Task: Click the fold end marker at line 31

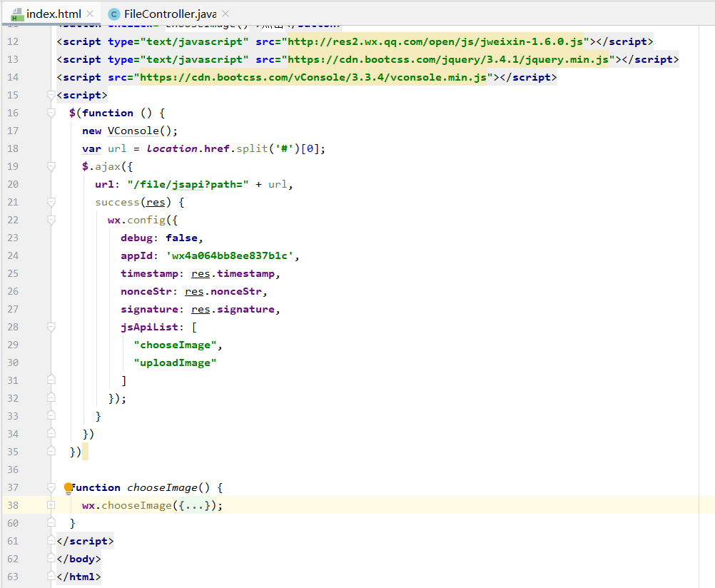Action: click(x=51, y=380)
